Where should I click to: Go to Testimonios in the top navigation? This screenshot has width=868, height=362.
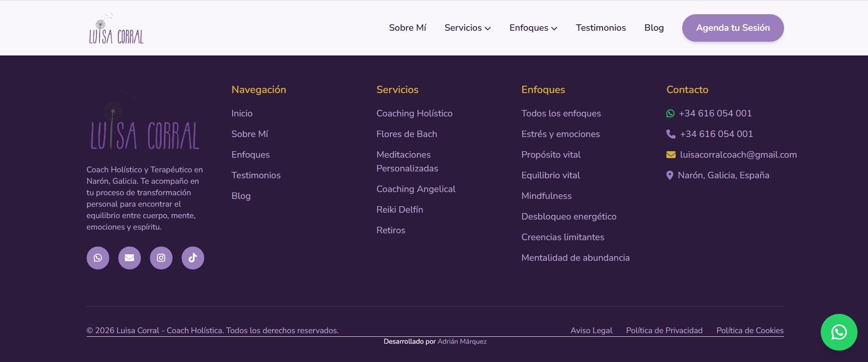[601, 28]
